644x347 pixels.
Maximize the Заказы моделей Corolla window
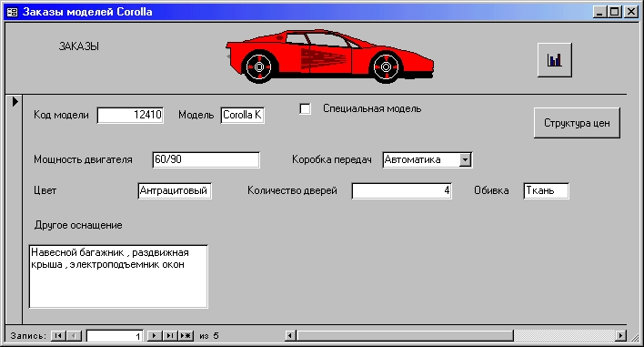click(614, 12)
